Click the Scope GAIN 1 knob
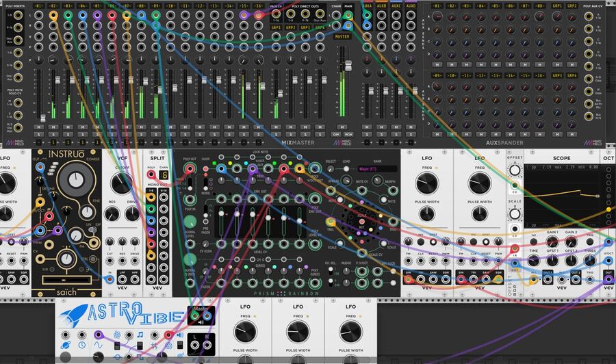This screenshot has width=616, height=364. tap(552, 242)
